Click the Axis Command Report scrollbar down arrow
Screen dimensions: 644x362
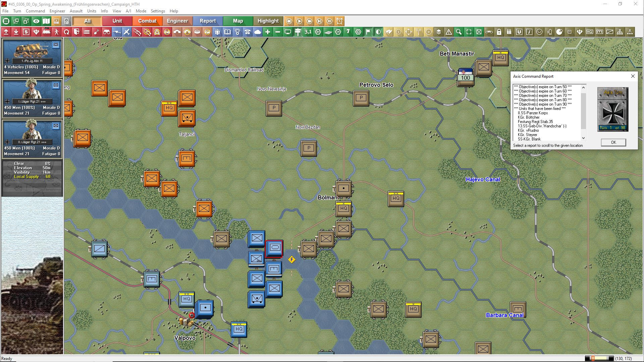point(583,138)
